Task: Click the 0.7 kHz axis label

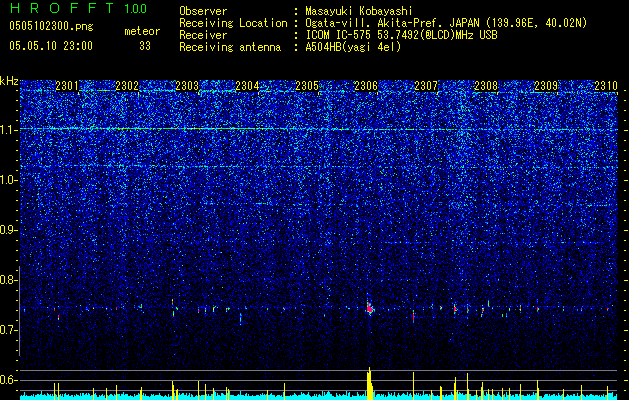Action: click(x=9, y=330)
